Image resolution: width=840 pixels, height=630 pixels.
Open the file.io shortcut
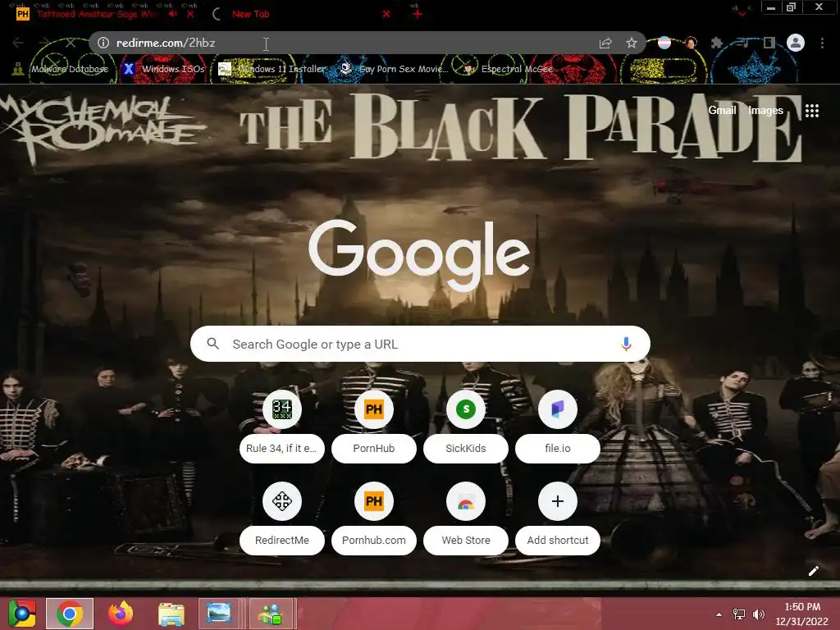pyautogui.click(x=558, y=427)
